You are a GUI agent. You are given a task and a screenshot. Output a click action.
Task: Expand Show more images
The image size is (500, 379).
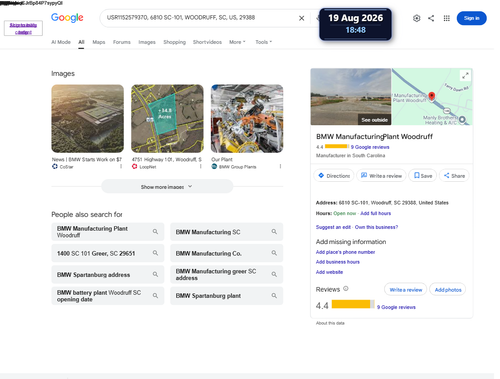coord(167,187)
